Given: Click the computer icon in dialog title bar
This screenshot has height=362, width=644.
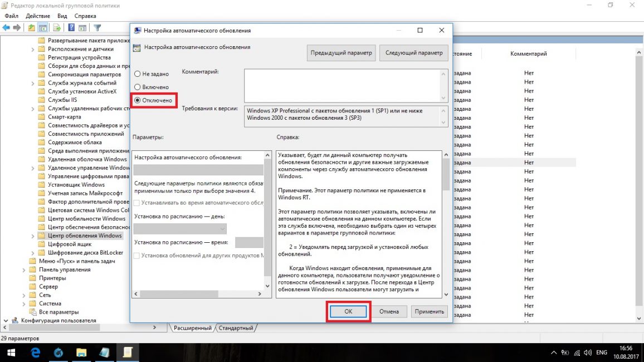Looking at the screenshot, I should click(x=138, y=31).
